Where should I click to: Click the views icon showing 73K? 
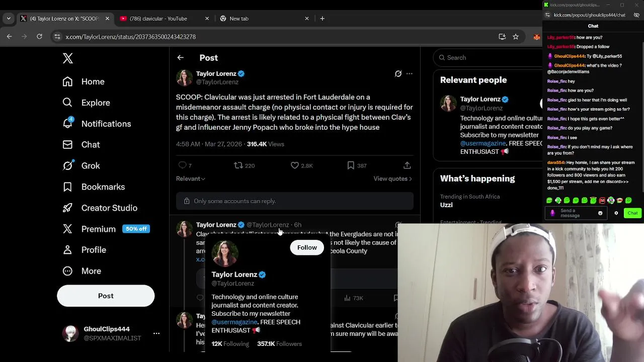(347, 298)
